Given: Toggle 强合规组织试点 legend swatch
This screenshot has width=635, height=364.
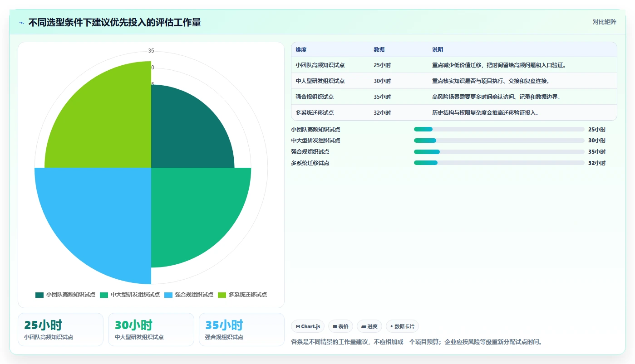Looking at the screenshot, I should 168,295.
